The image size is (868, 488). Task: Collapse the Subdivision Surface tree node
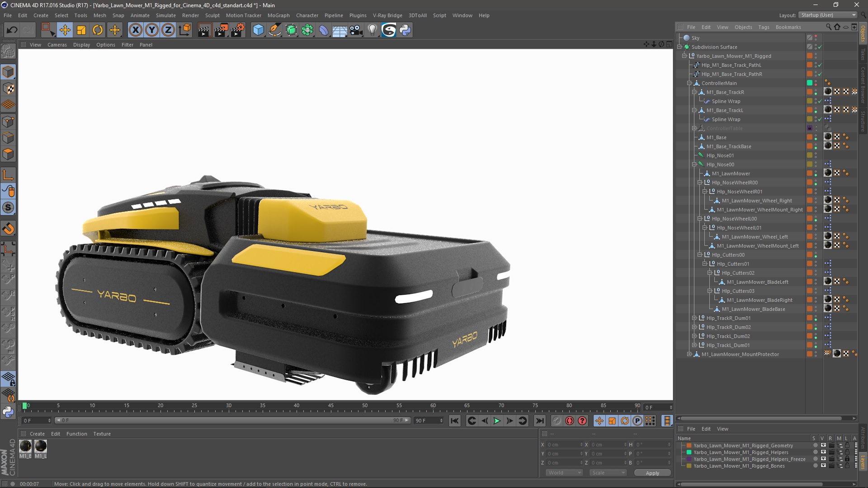[x=679, y=47]
